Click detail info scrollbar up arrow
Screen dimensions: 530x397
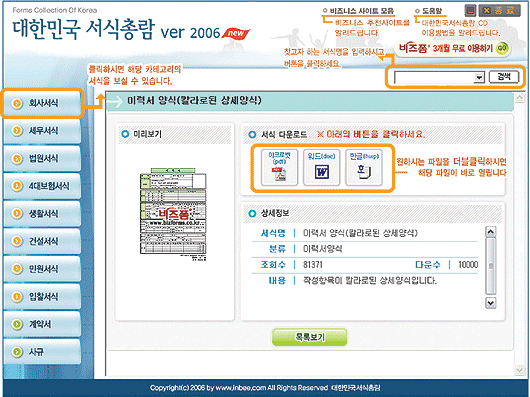click(490, 232)
